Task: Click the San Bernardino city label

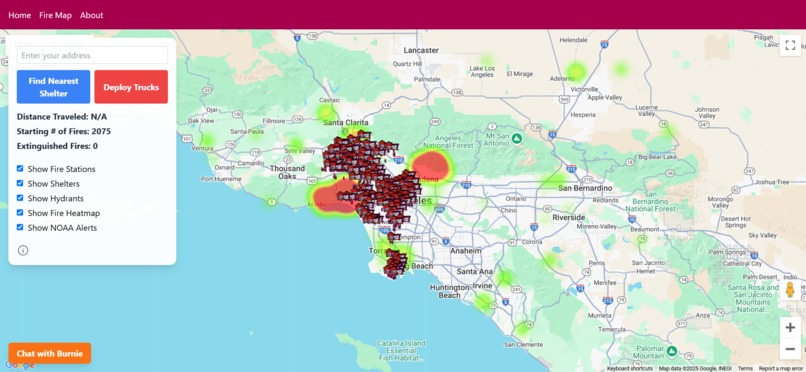Action: click(x=585, y=188)
